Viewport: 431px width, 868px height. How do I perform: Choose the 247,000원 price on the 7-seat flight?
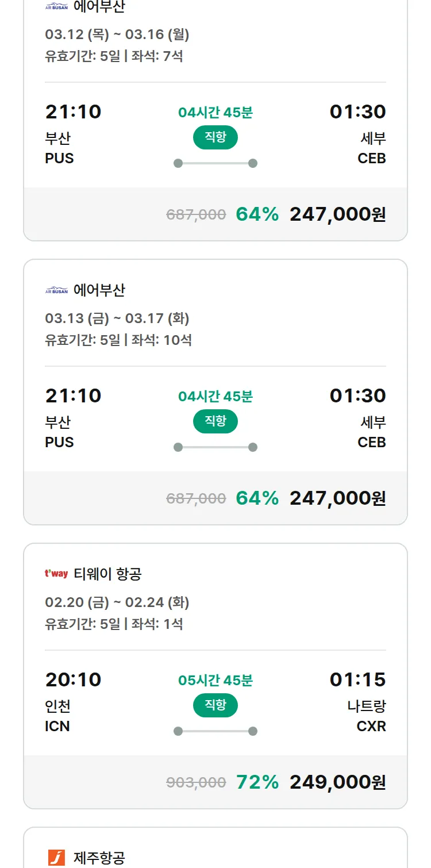(x=337, y=214)
